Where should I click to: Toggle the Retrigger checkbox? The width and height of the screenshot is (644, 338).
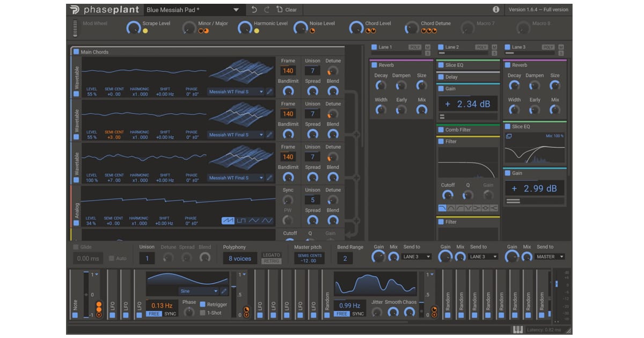pyautogui.click(x=203, y=304)
